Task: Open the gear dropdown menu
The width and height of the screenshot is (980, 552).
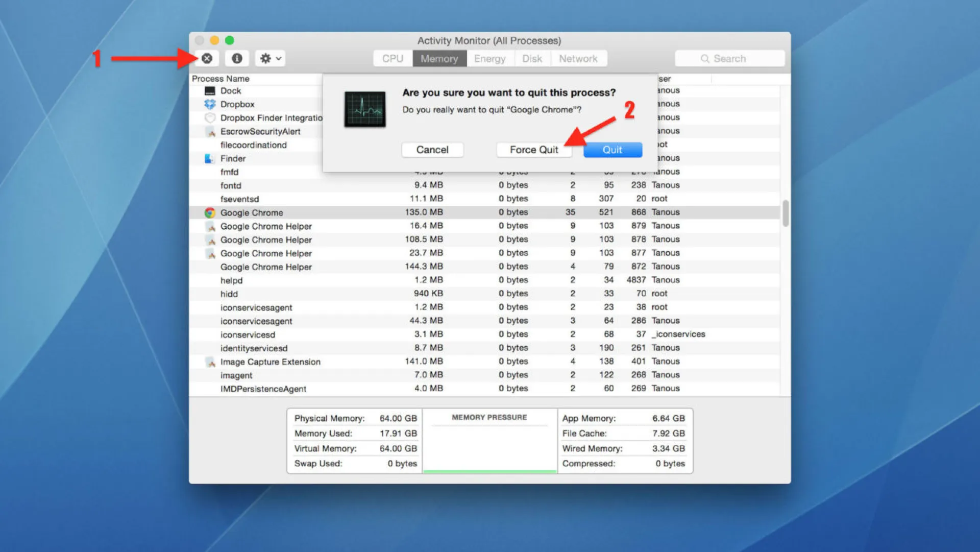Action: click(267, 59)
